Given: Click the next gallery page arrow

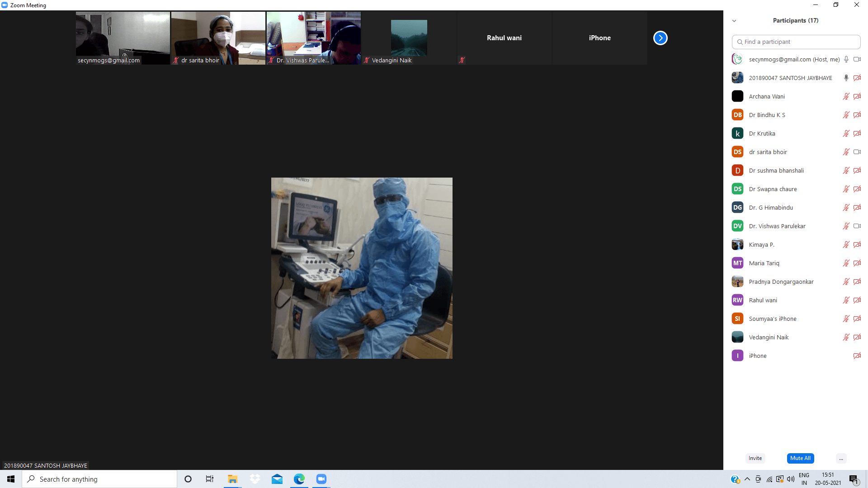Looking at the screenshot, I should pyautogui.click(x=660, y=38).
